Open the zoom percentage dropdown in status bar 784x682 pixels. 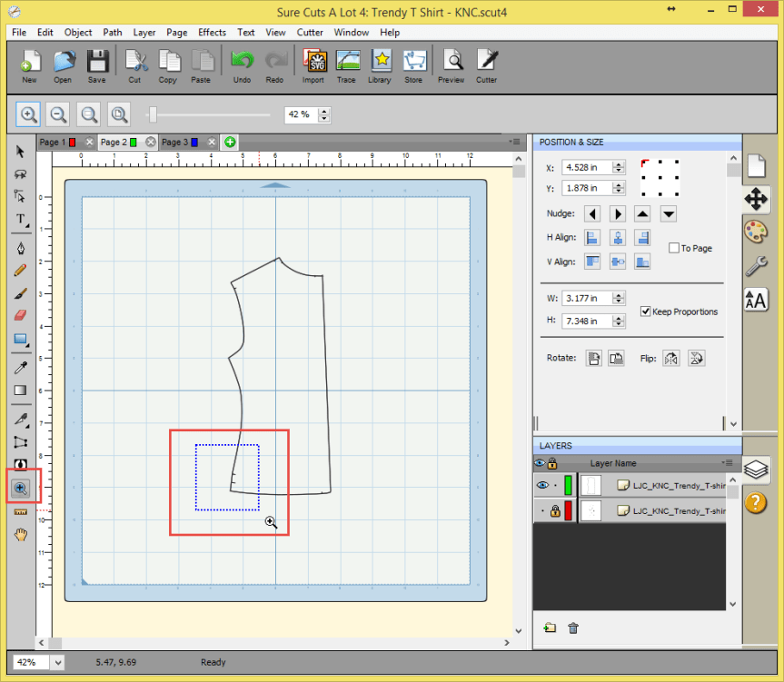pos(59,662)
